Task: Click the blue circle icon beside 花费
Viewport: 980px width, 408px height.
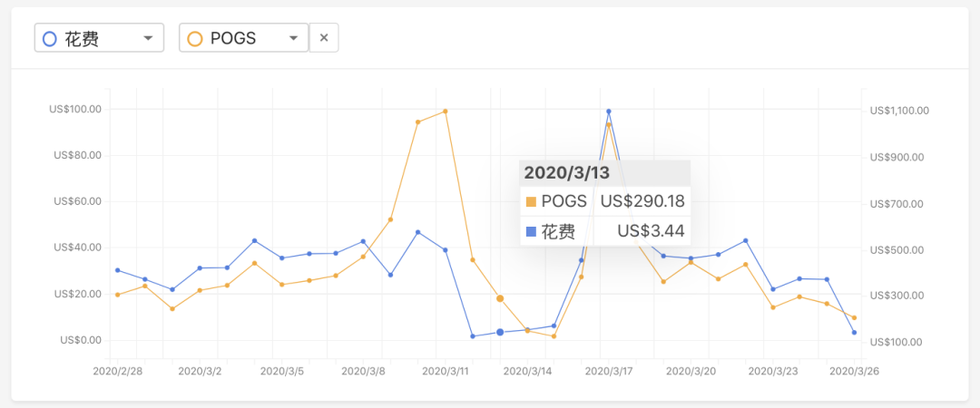Action: pyautogui.click(x=49, y=39)
